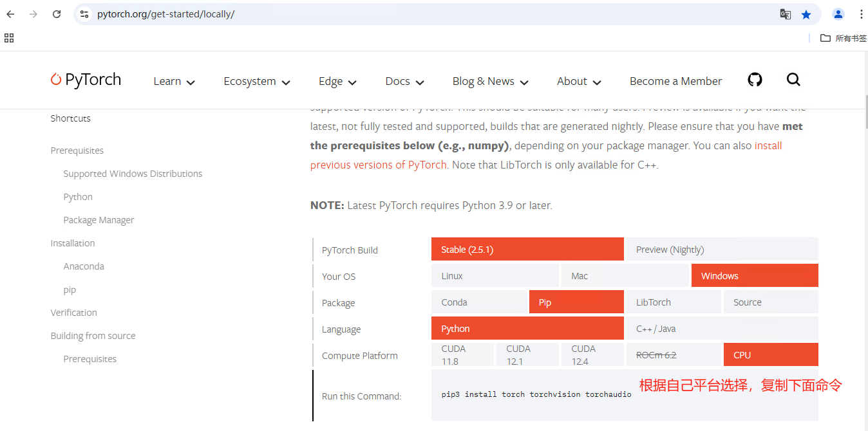Choose Windows as your OS
868x431 pixels.
755,276
